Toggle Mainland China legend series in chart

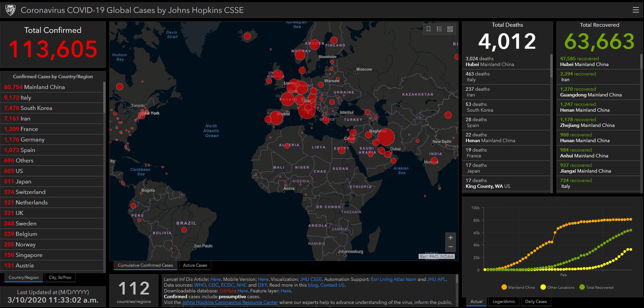pos(518,287)
